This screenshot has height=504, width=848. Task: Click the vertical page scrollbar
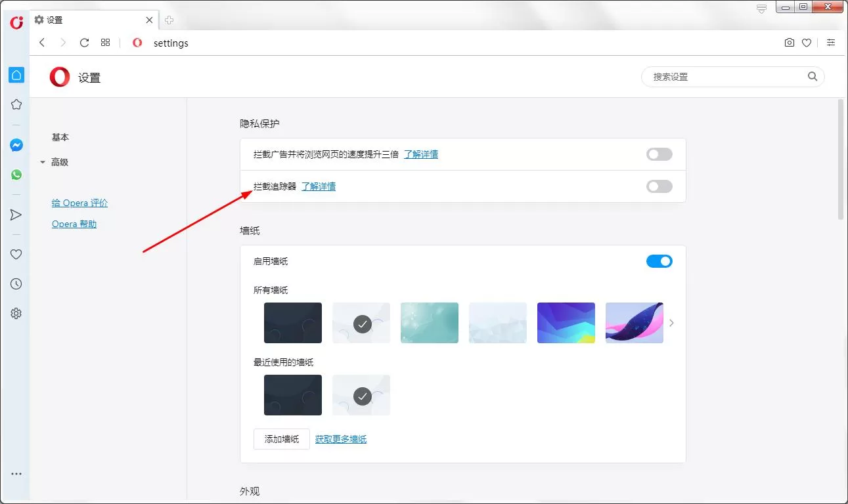click(841, 159)
